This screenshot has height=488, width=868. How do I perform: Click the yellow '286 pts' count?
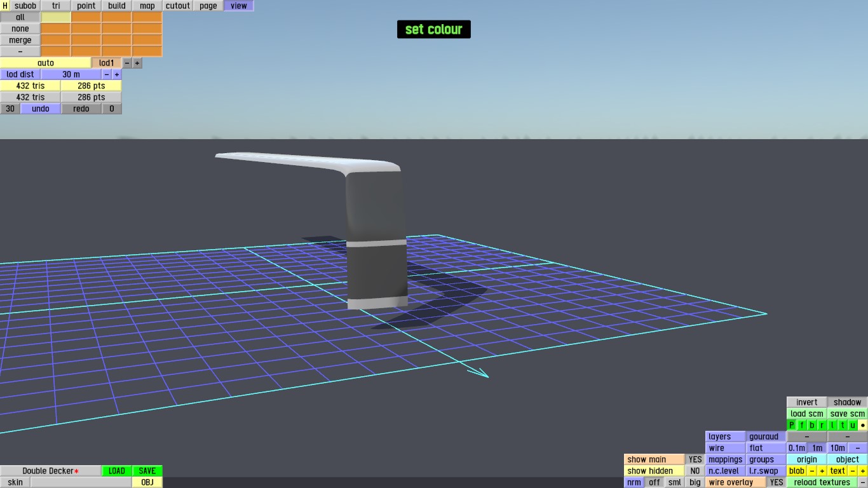pyautogui.click(x=92, y=86)
